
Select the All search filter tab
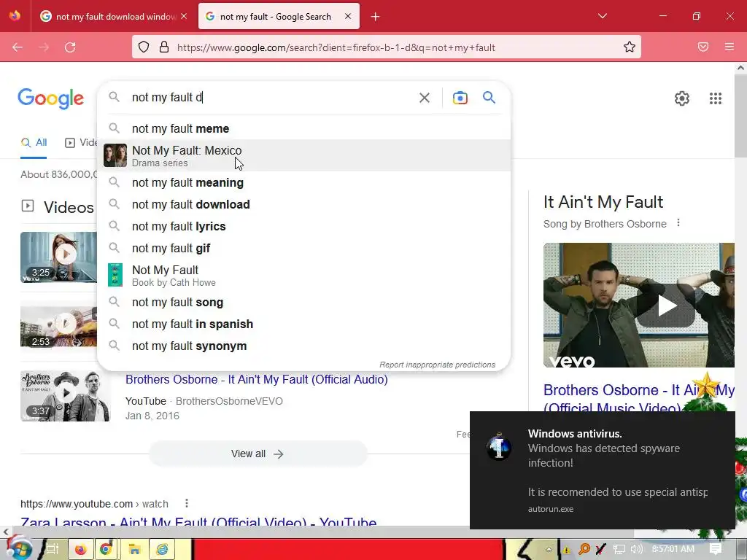coord(34,142)
